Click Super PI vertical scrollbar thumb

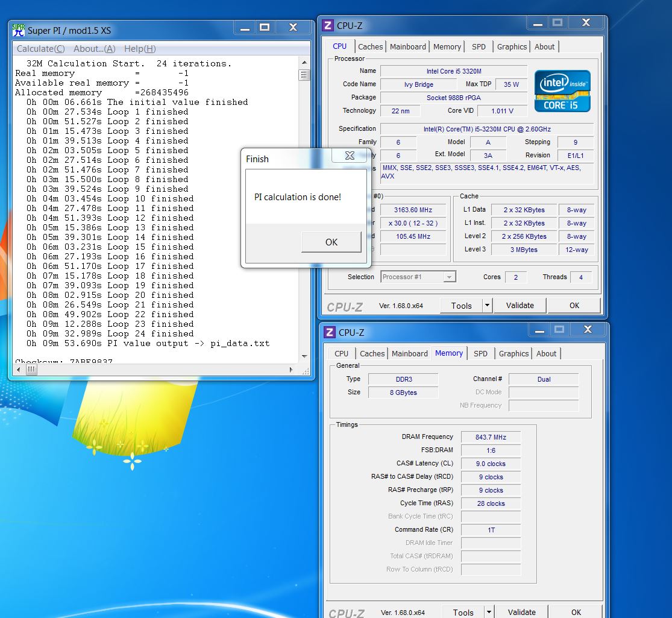coord(304,75)
